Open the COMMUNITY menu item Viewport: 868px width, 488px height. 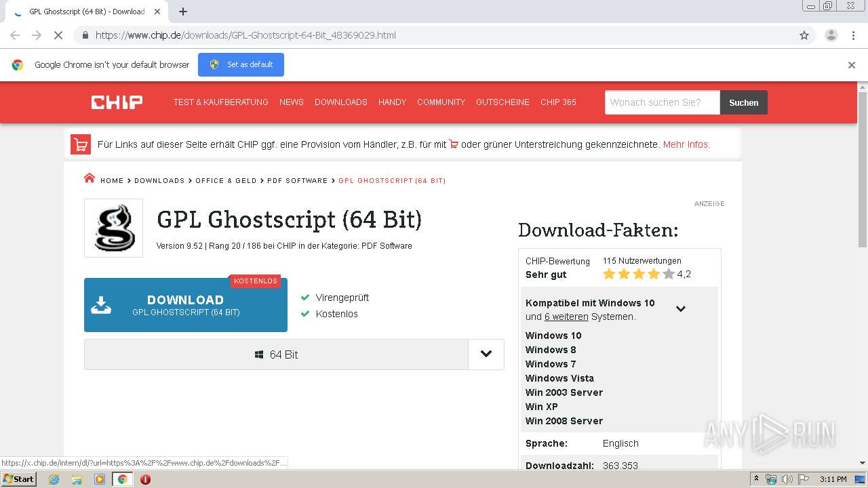pos(441,102)
